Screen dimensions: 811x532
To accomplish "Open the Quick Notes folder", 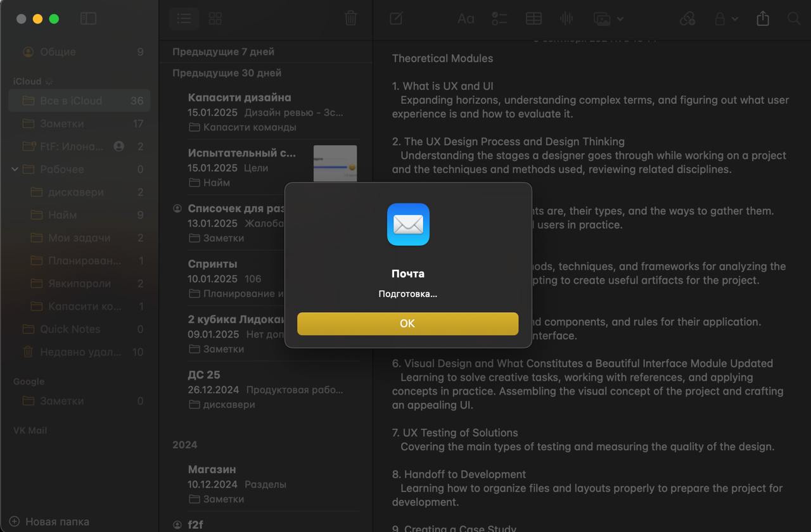I will [x=80, y=329].
